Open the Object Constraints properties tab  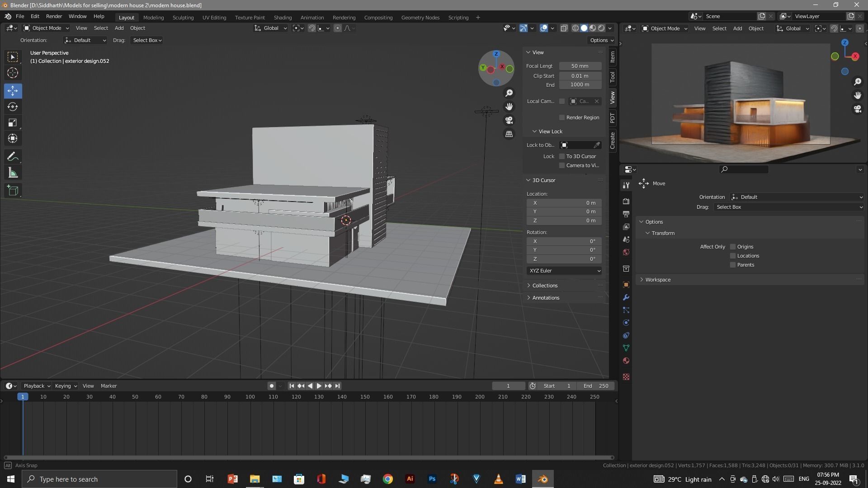(626, 335)
